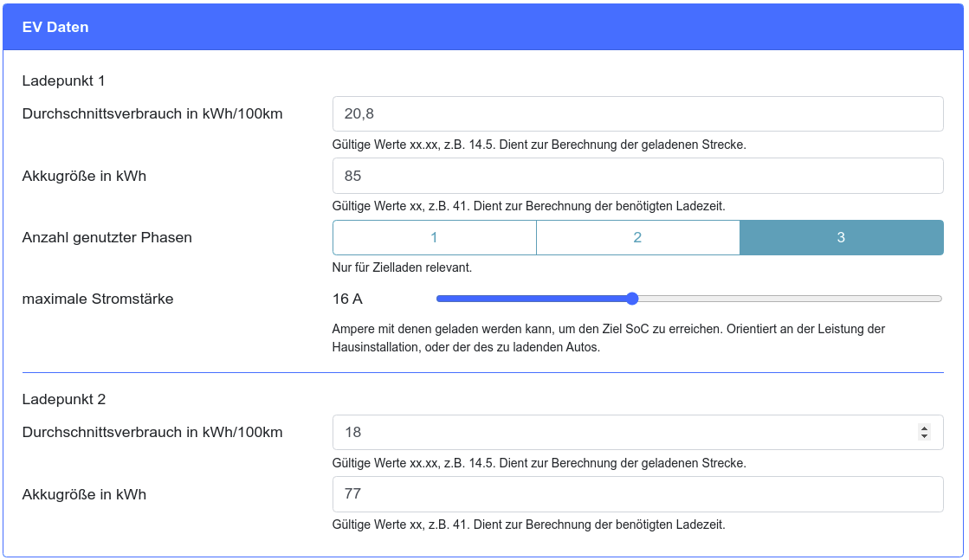
Task: Click the Ladepunkt 1 section heading
Action: pyautogui.click(x=63, y=80)
